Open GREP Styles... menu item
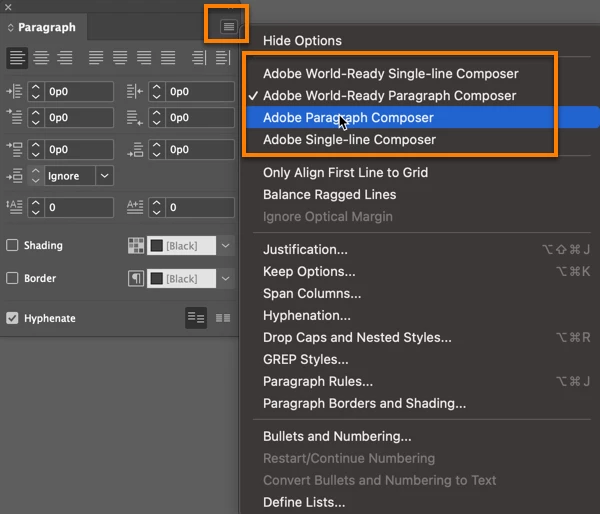 306,359
